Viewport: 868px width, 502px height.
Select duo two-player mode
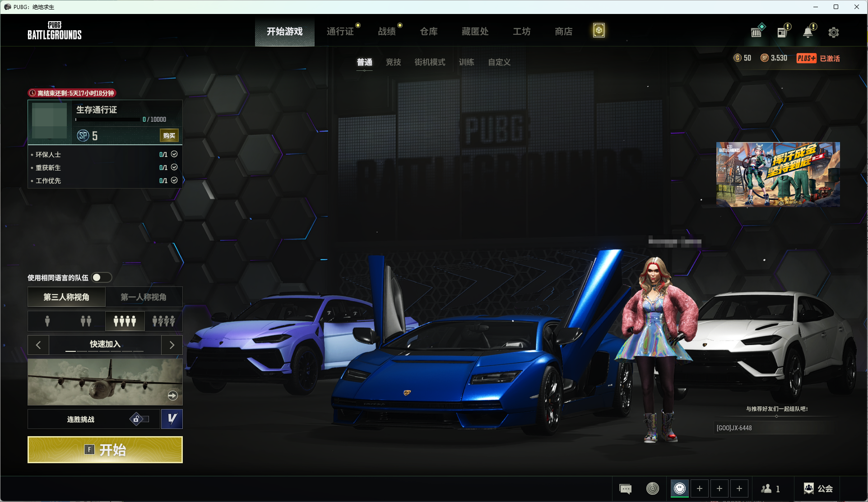[x=86, y=321]
